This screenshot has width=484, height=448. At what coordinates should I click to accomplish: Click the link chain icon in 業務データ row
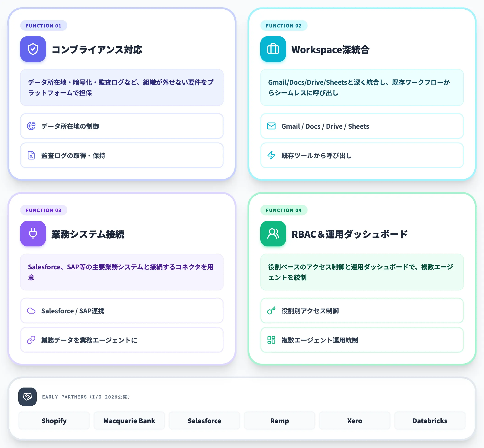(31, 340)
